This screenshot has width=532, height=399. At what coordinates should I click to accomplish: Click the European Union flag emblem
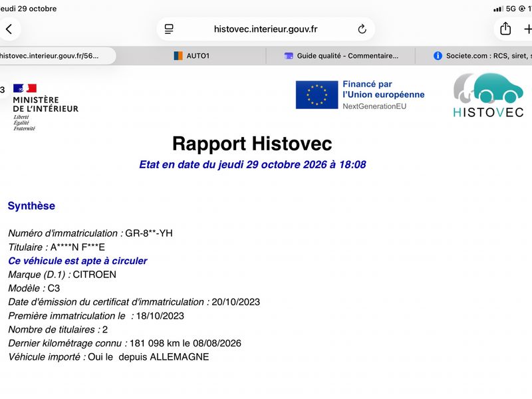317,94
